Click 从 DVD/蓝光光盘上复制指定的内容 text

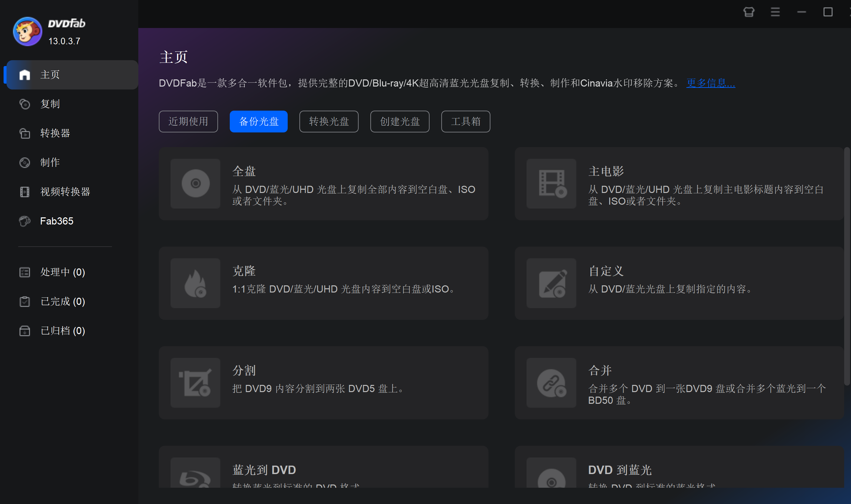tap(670, 289)
